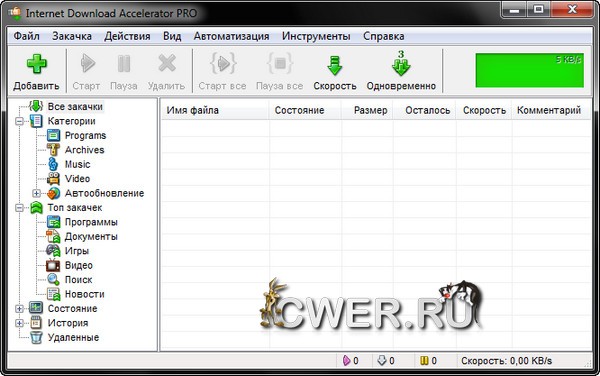
Task: Expand the История tree node
Action: [x=19, y=323]
